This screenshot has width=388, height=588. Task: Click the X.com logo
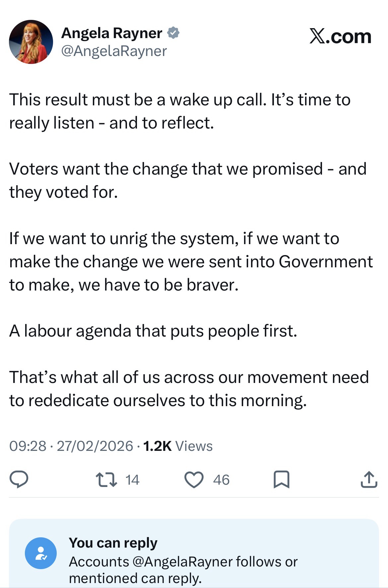[x=340, y=36]
